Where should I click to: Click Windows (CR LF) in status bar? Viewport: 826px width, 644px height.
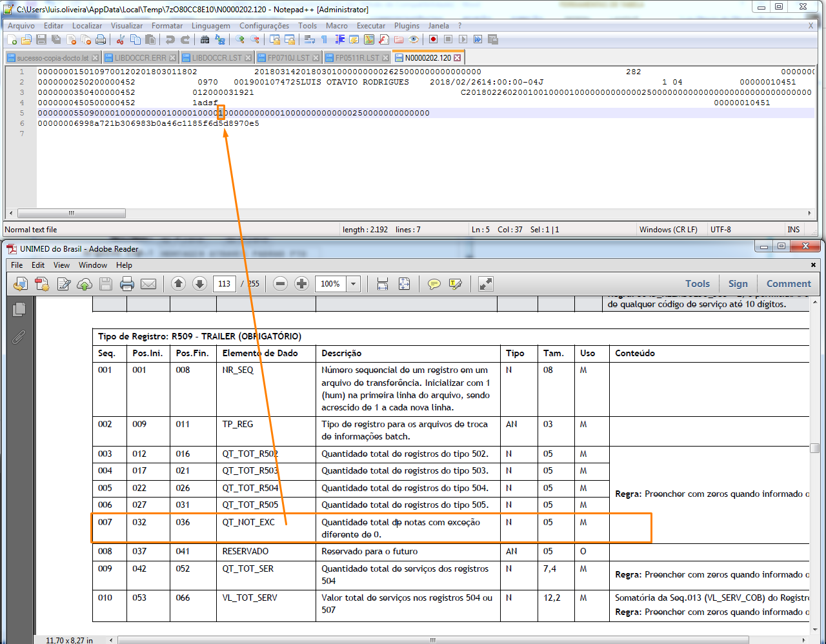pyautogui.click(x=669, y=230)
